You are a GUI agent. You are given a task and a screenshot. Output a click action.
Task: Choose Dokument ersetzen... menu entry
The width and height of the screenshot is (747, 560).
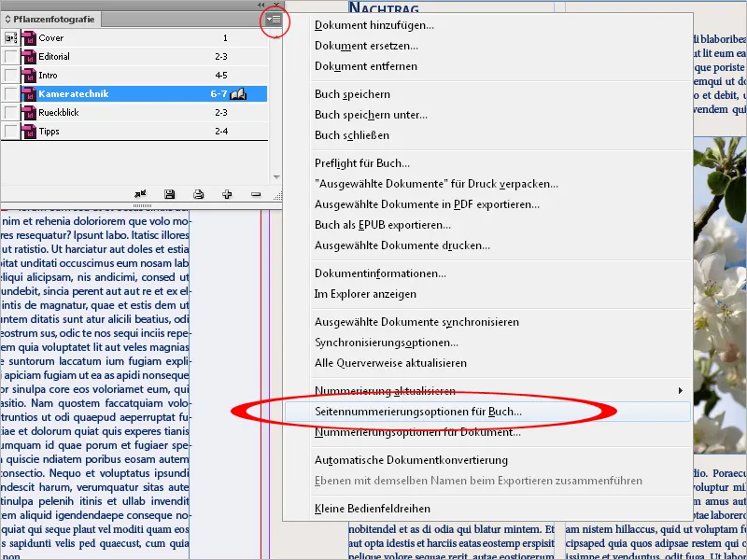(x=366, y=46)
